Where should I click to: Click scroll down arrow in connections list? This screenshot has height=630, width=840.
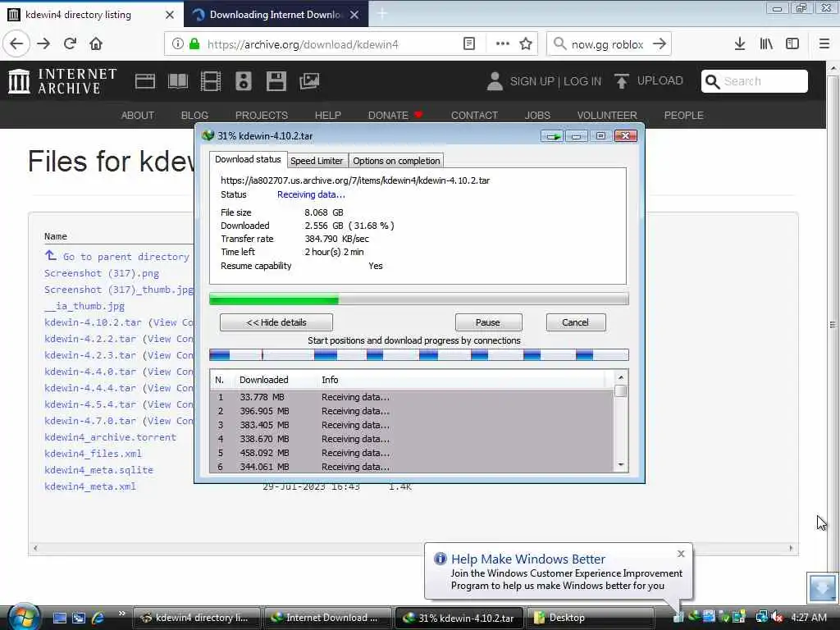(x=621, y=465)
